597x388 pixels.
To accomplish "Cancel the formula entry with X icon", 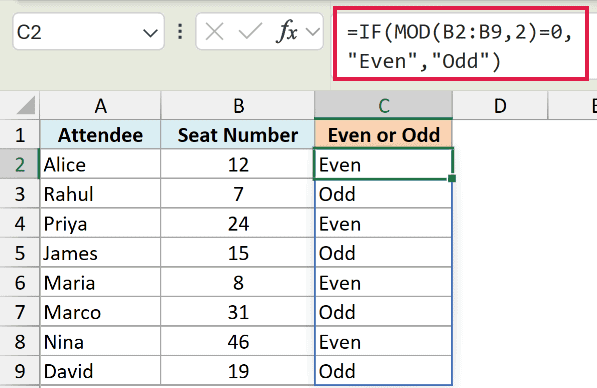I will 214,32.
